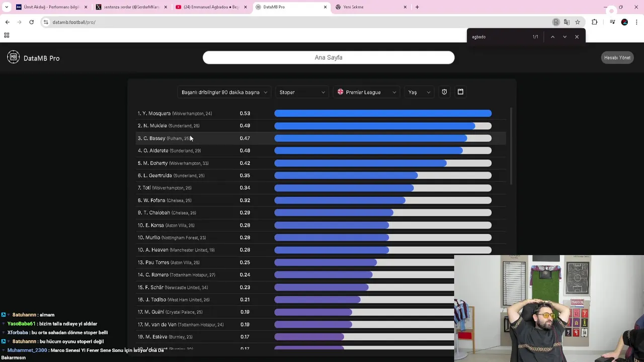644x362 pixels.
Task: Click the history reset icon next to Yaş
Action: (444, 92)
